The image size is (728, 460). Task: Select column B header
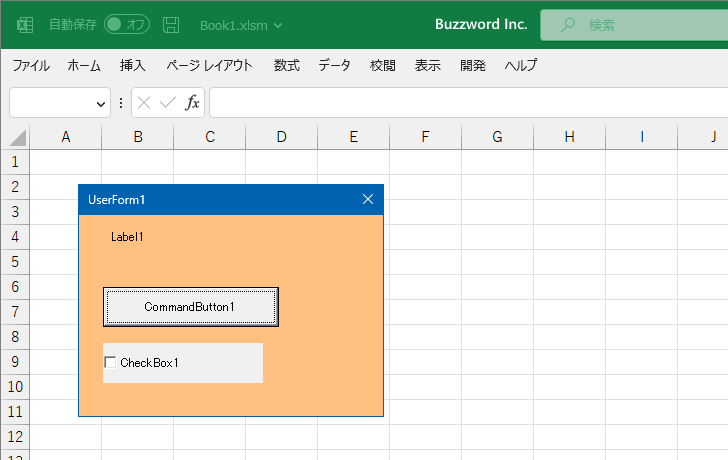point(138,137)
